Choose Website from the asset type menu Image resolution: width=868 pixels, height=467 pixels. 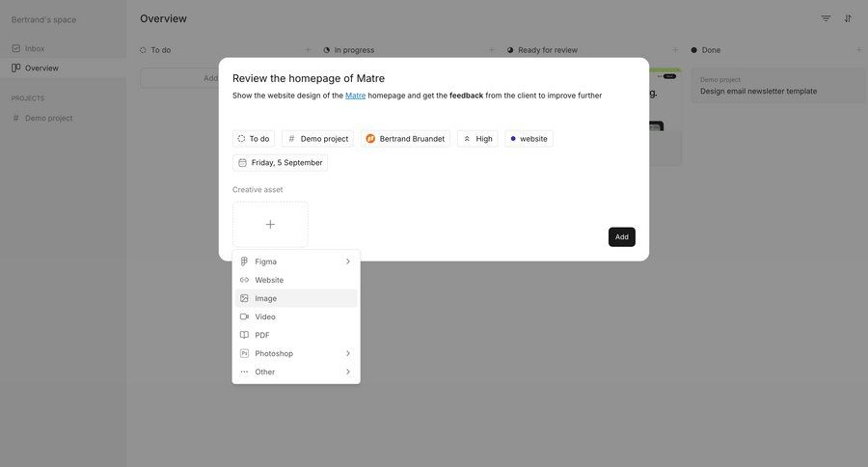pos(269,280)
